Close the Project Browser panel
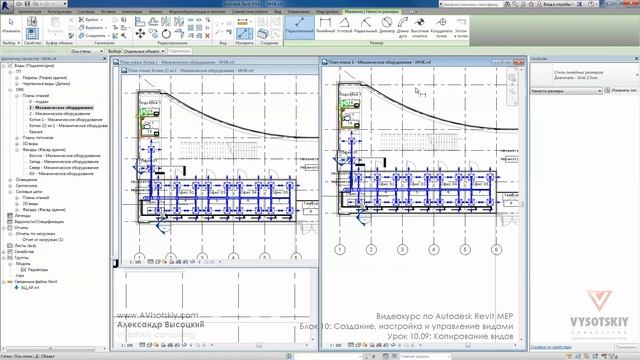Viewport: 640px width, 360px height. point(104,59)
